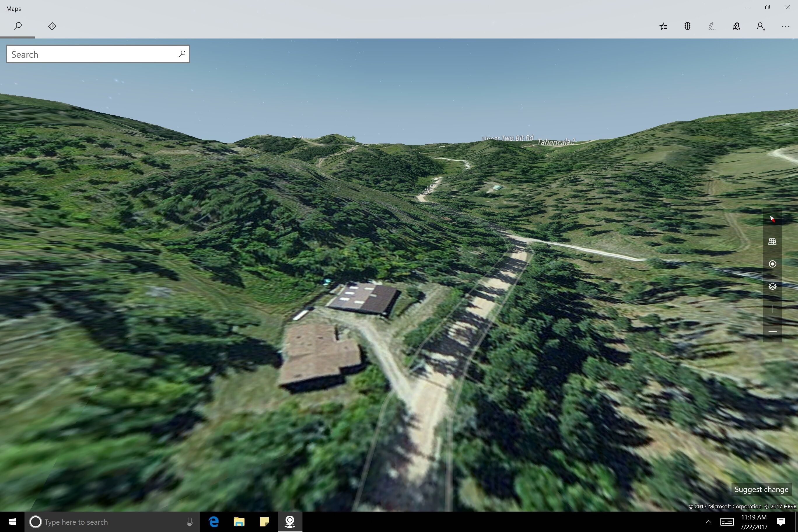Toggle the tilt view grid button
Image resolution: width=798 pixels, height=532 pixels.
(x=772, y=242)
